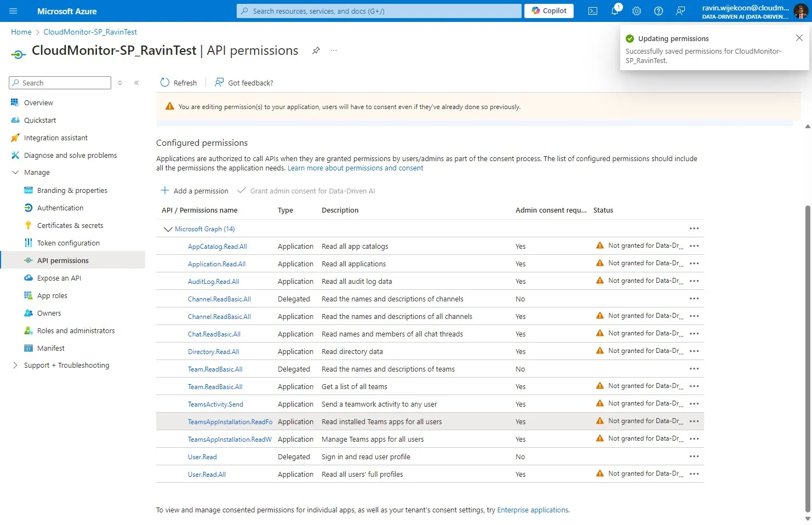Click the user account avatar
Screen dimensions: 812x525
[800, 11]
